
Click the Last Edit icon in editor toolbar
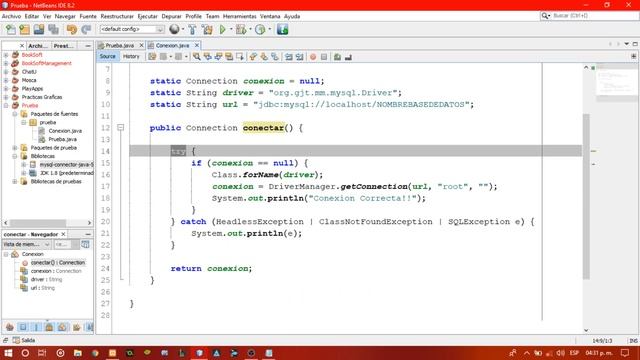point(152,57)
